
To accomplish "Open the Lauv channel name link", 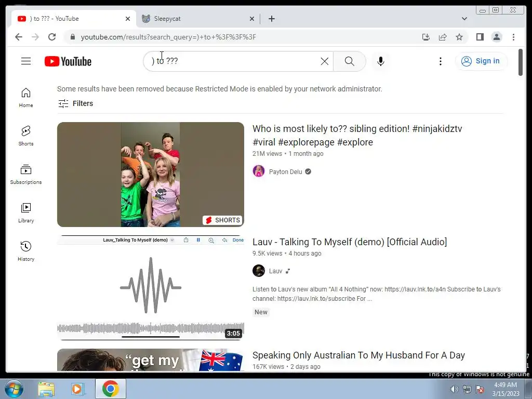I will click(275, 271).
